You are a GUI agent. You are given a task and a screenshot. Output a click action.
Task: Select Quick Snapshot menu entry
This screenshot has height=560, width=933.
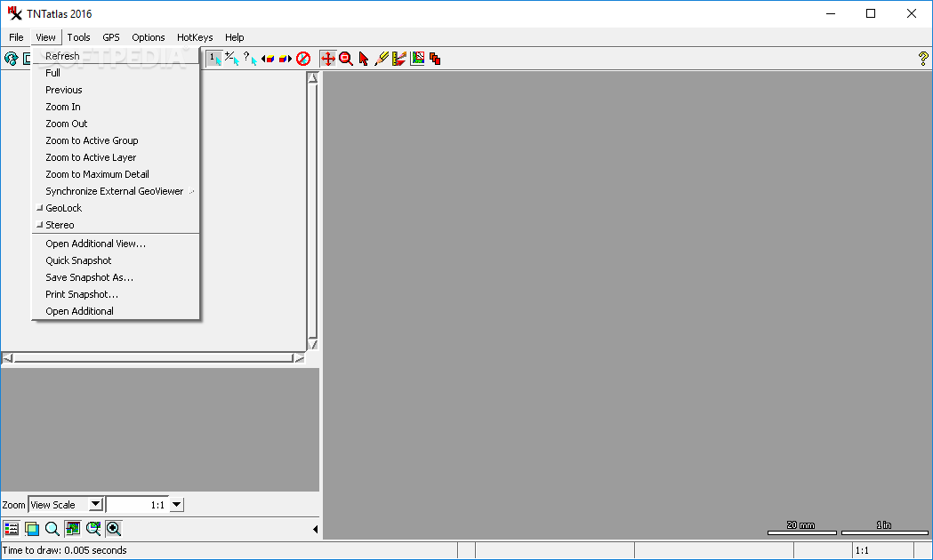pyautogui.click(x=116, y=260)
